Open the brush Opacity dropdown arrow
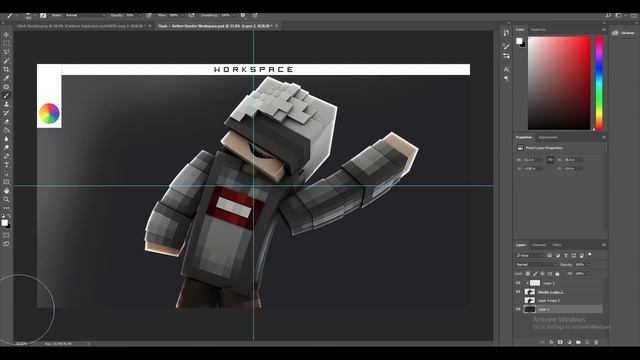 coord(139,15)
